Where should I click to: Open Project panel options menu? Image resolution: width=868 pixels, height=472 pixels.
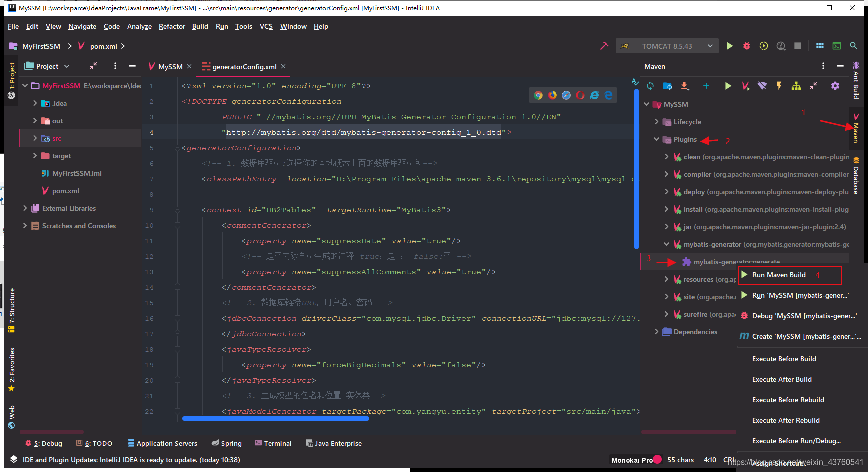click(x=115, y=66)
